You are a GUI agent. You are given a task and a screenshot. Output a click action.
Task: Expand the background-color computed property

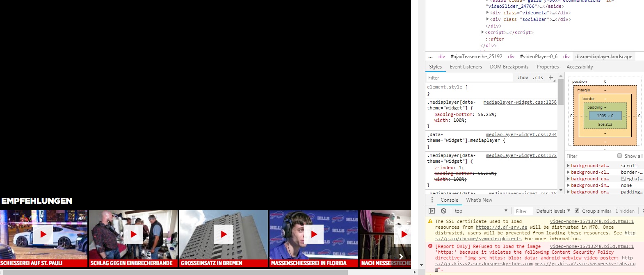coord(569,179)
